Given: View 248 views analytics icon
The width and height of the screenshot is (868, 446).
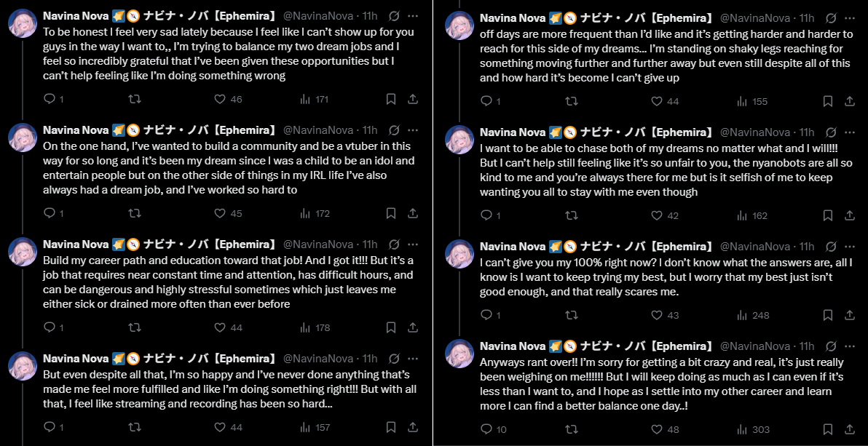Looking at the screenshot, I should click(x=742, y=315).
